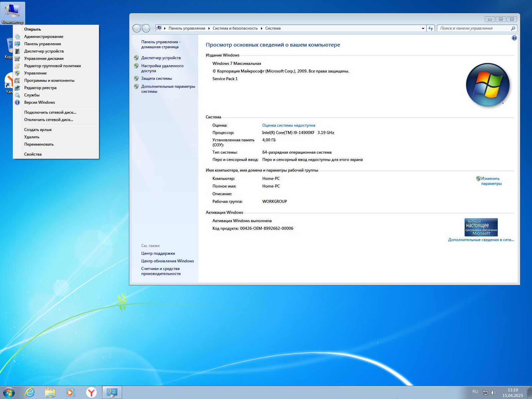
Task: Launch Internet Explorer from the taskbar
Action: pos(30,392)
